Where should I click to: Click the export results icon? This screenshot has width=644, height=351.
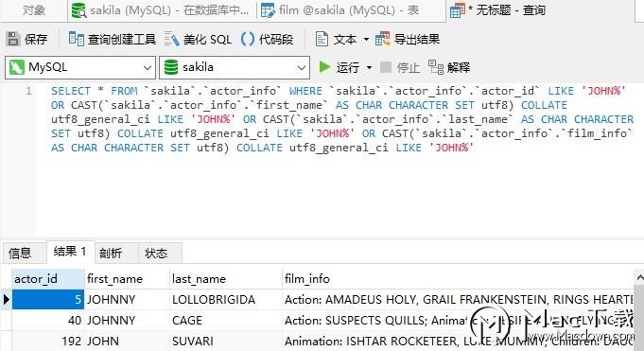(x=382, y=39)
